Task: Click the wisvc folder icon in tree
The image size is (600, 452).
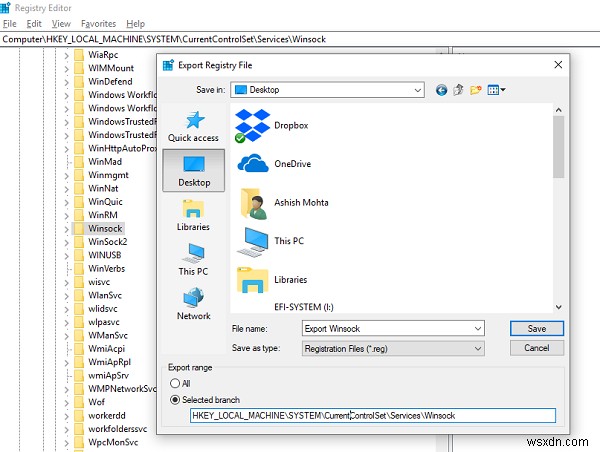Action: coord(79,282)
